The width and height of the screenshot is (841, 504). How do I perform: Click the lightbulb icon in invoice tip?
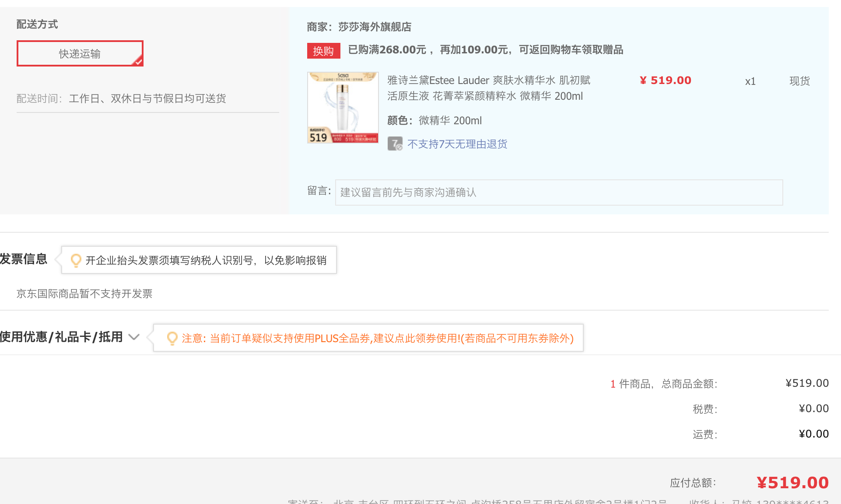coord(76,260)
